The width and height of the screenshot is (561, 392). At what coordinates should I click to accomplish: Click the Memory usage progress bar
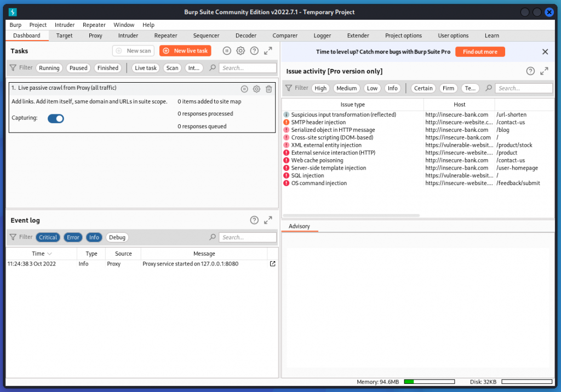coord(430,382)
